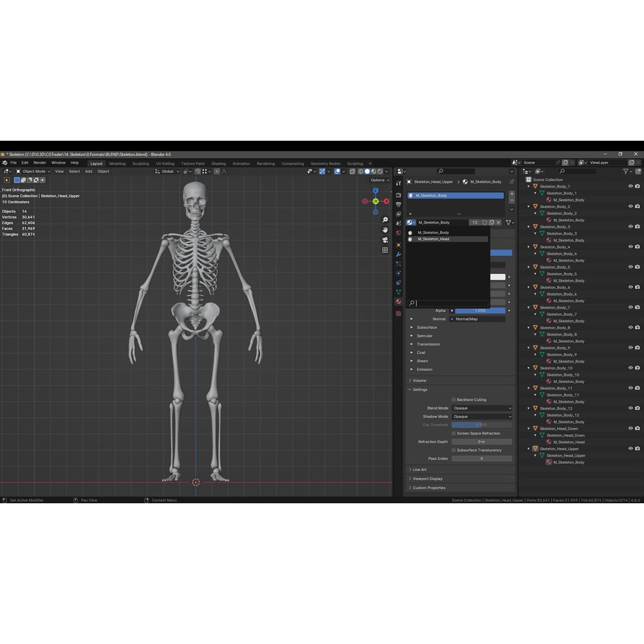Open the Object Data mesh tab

[398, 292]
